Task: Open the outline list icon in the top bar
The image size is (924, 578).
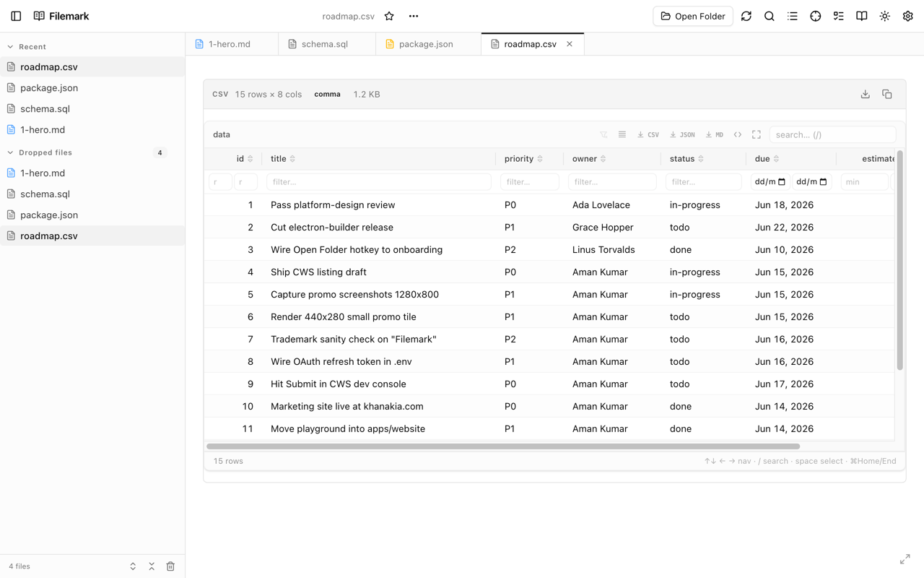Action: (793, 16)
